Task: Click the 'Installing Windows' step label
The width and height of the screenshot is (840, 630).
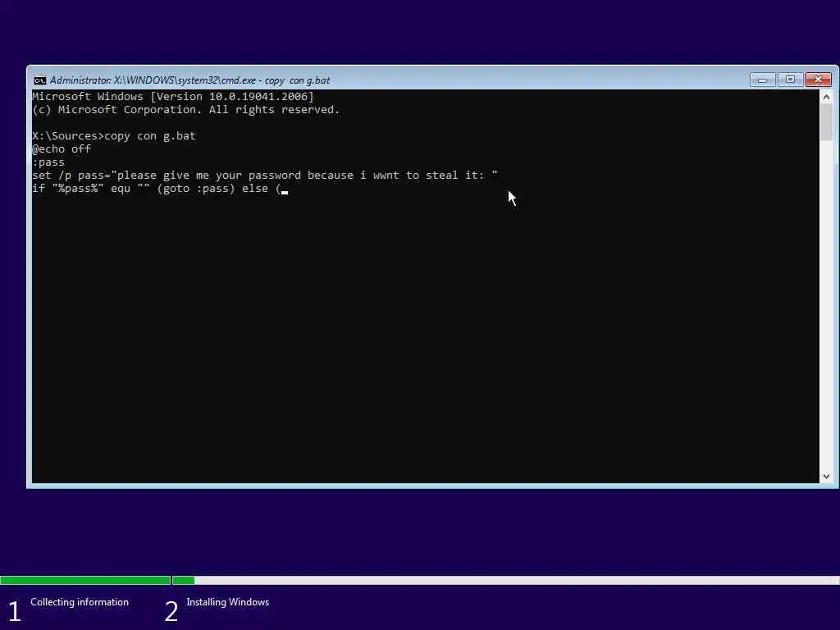Action: (x=228, y=602)
